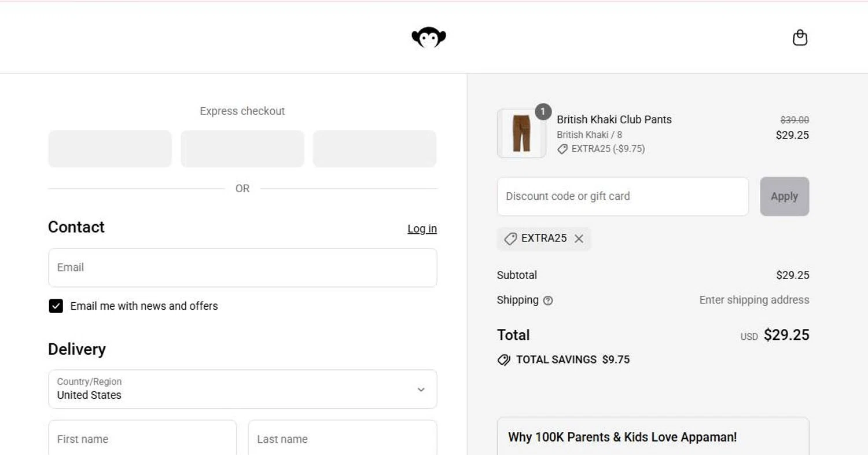Viewport: 868px width, 455px height.
Task: Click the Total Savings tag icon
Action: [504, 359]
